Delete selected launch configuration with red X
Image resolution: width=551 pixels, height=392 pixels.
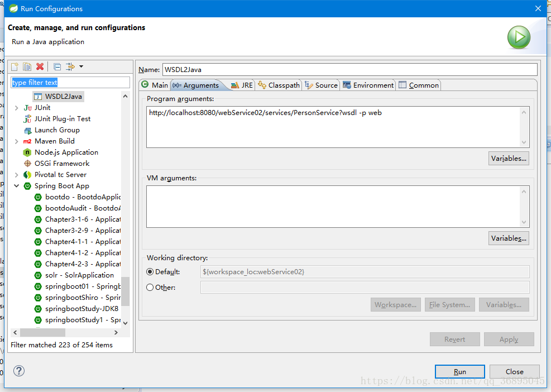40,66
